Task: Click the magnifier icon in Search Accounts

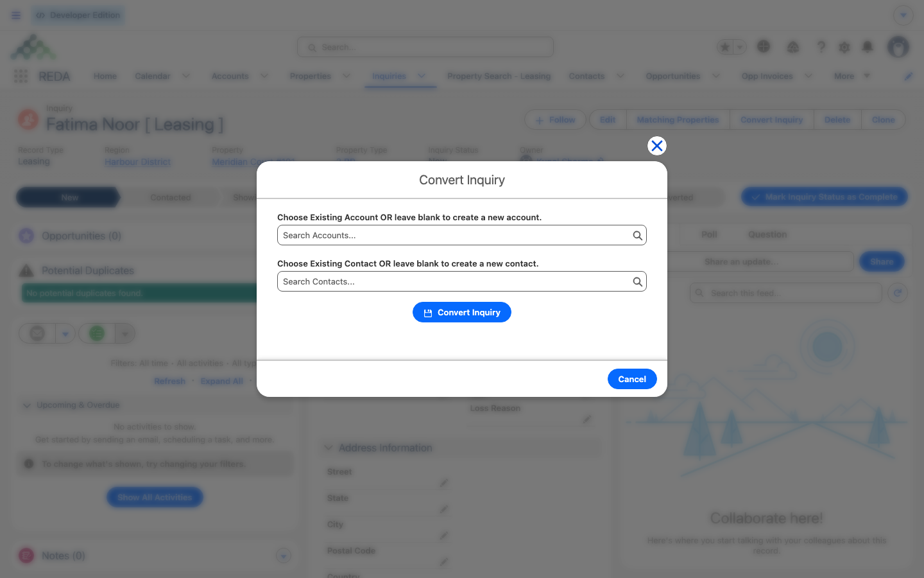Action: point(637,235)
